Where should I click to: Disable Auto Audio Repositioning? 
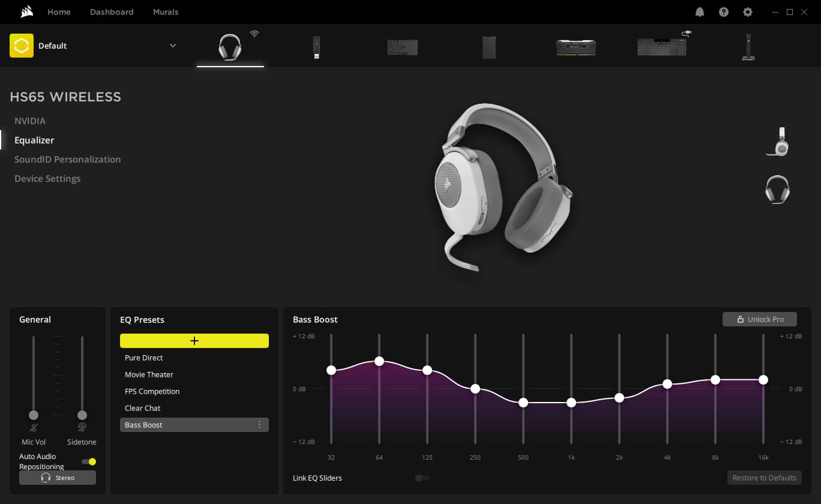click(88, 461)
